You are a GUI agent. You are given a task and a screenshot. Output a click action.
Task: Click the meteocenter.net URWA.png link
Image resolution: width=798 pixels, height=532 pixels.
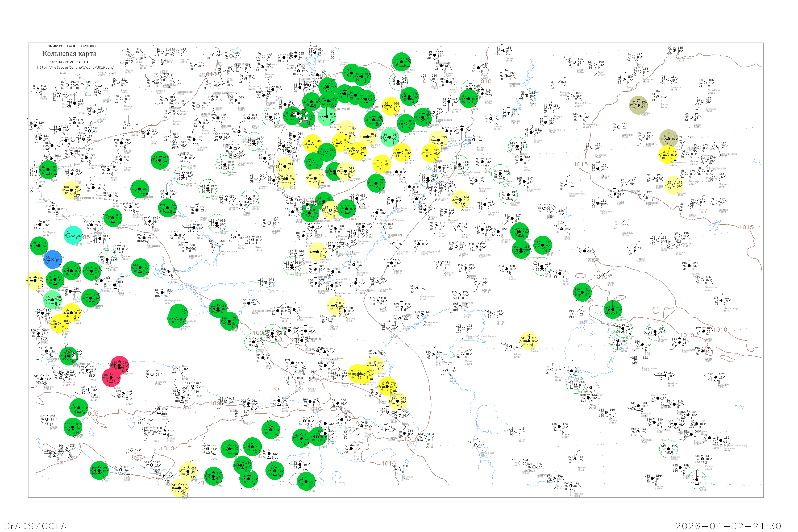pos(75,67)
